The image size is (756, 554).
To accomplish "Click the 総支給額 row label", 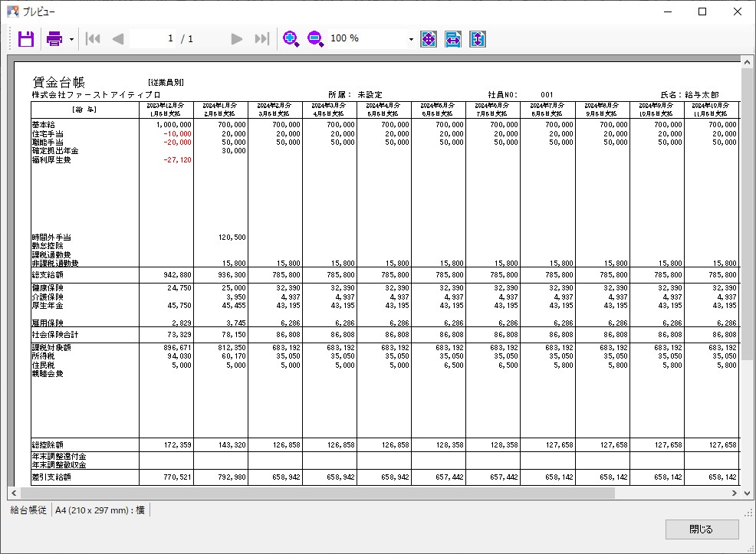I will pyautogui.click(x=48, y=275).
